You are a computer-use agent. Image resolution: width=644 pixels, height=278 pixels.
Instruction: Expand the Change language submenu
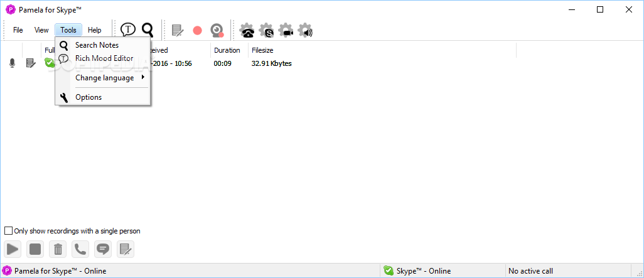click(104, 78)
